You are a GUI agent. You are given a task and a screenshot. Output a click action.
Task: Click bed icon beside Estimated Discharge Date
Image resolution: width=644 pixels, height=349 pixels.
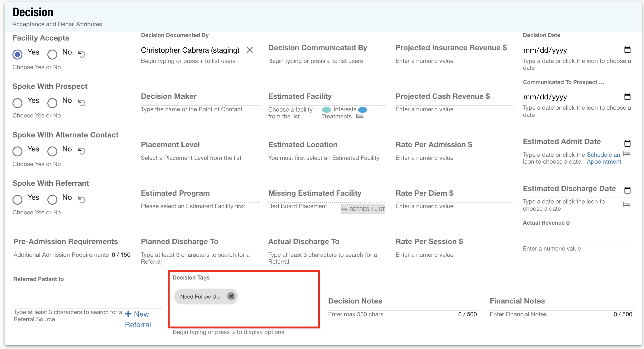626,204
